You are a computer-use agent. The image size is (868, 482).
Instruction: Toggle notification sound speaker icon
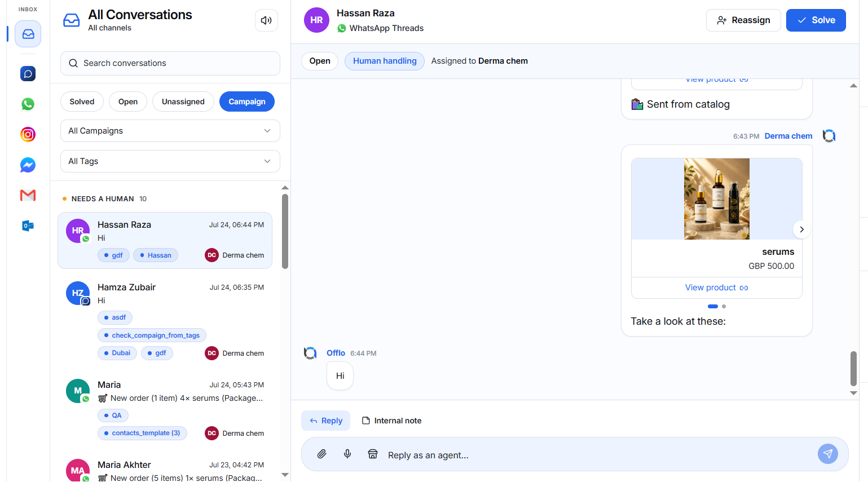(x=266, y=20)
